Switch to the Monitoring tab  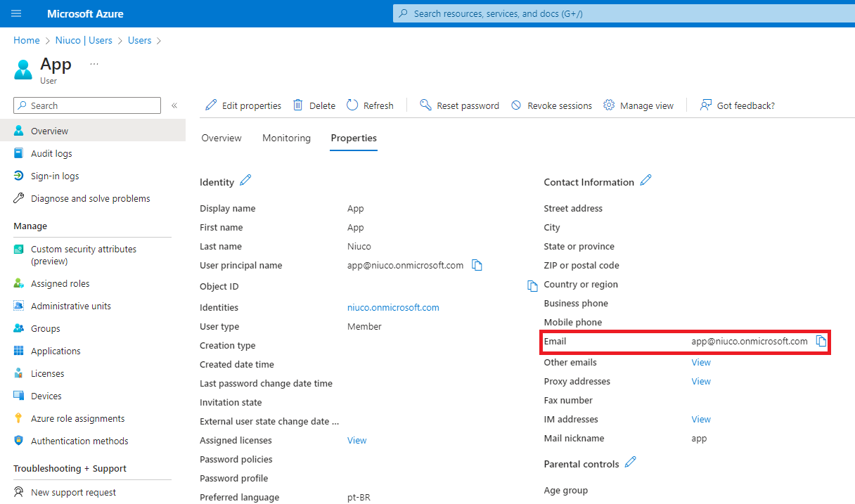(286, 138)
